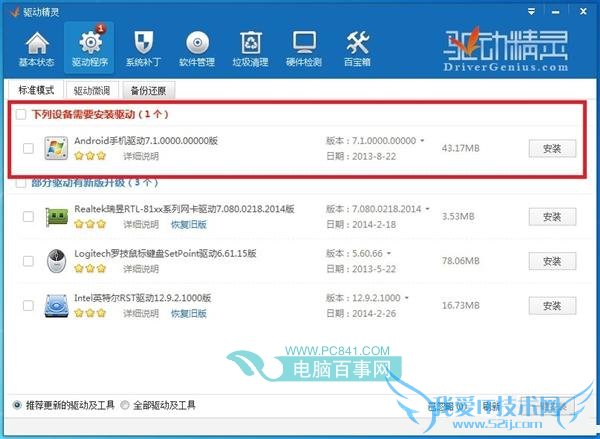The height and width of the screenshot is (439, 600).
Task: Click the Realtek瑞昱RTL-81xx系列网卡驱动 title
Action: (x=184, y=209)
